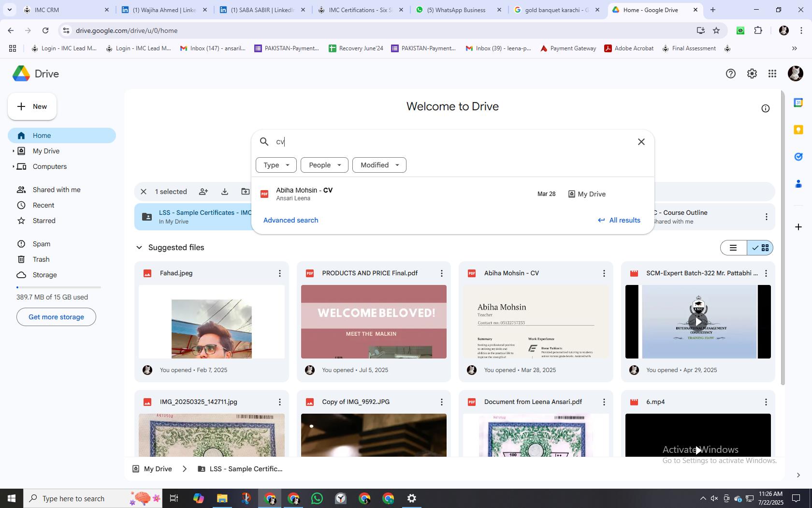This screenshot has height=508, width=812.
Task: Open the Type filter dropdown
Action: coord(276,165)
